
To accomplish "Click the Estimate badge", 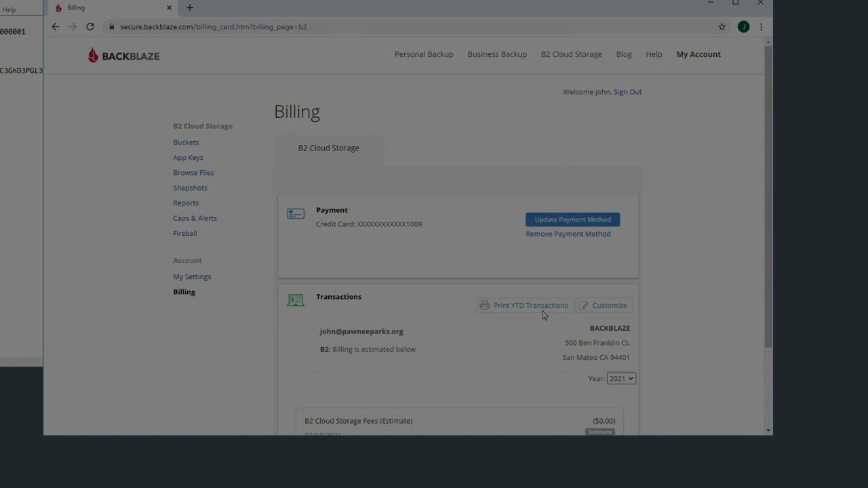I will [600, 432].
